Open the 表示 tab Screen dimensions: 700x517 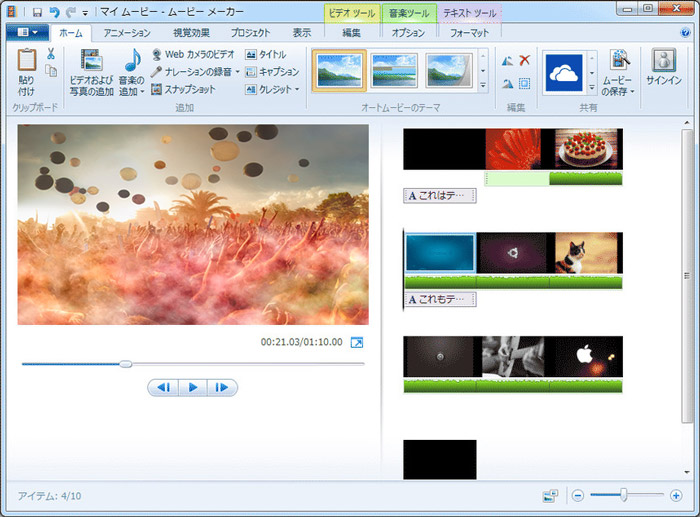[302, 33]
